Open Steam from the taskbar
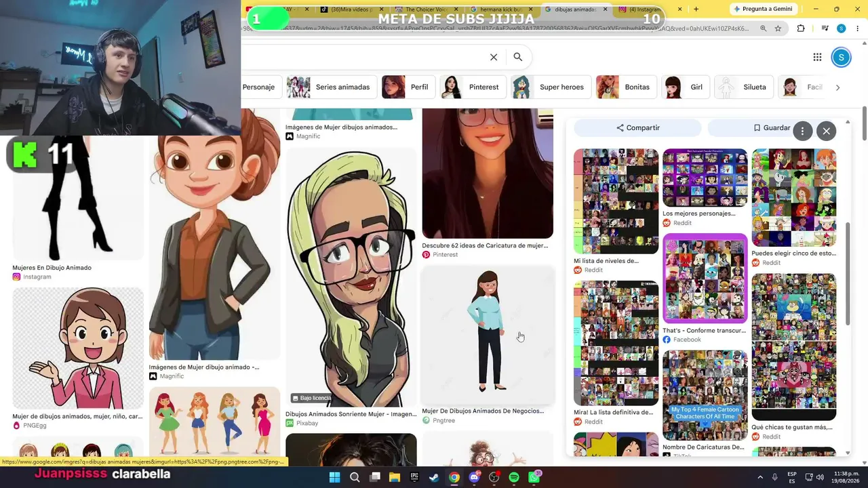Screen dimensions: 868x488 pos(434,477)
